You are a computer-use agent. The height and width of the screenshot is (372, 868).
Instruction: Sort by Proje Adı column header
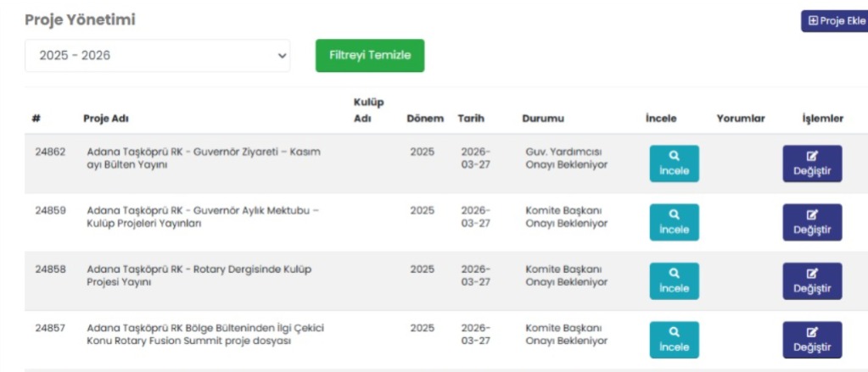point(106,119)
